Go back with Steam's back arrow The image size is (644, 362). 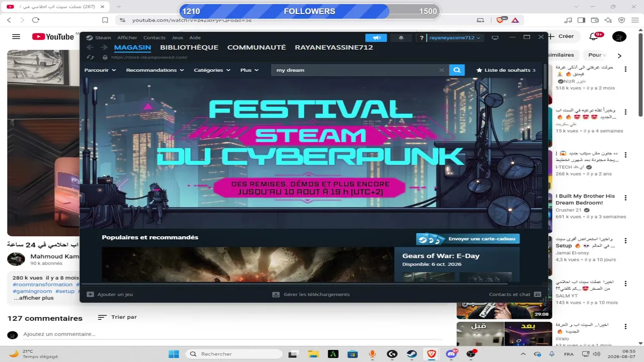click(90, 47)
